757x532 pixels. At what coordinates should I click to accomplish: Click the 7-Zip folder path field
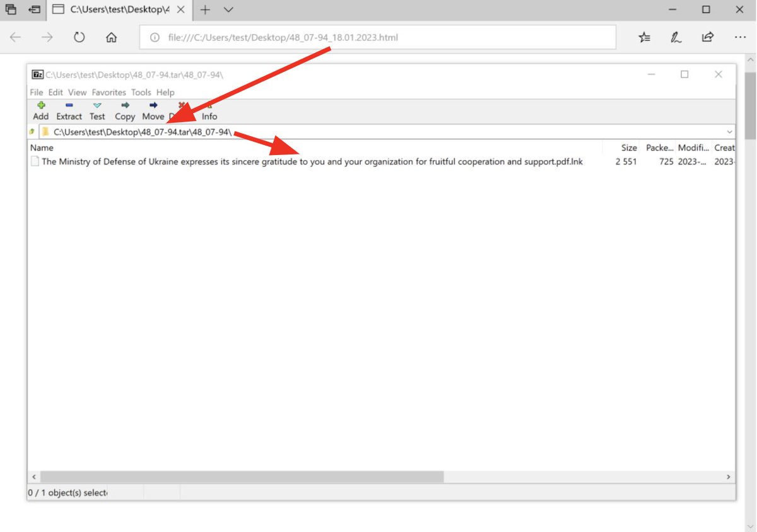tap(387, 132)
